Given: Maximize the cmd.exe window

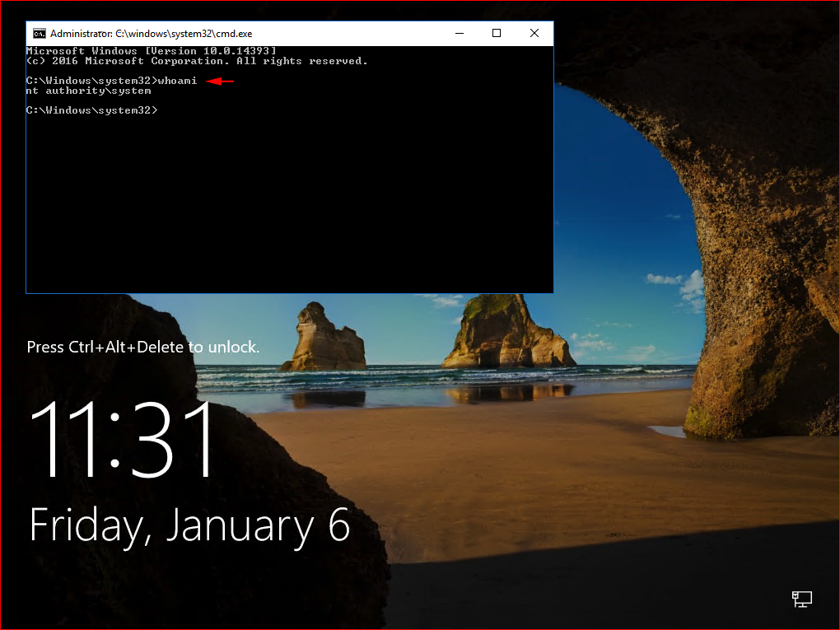Looking at the screenshot, I should (497, 33).
